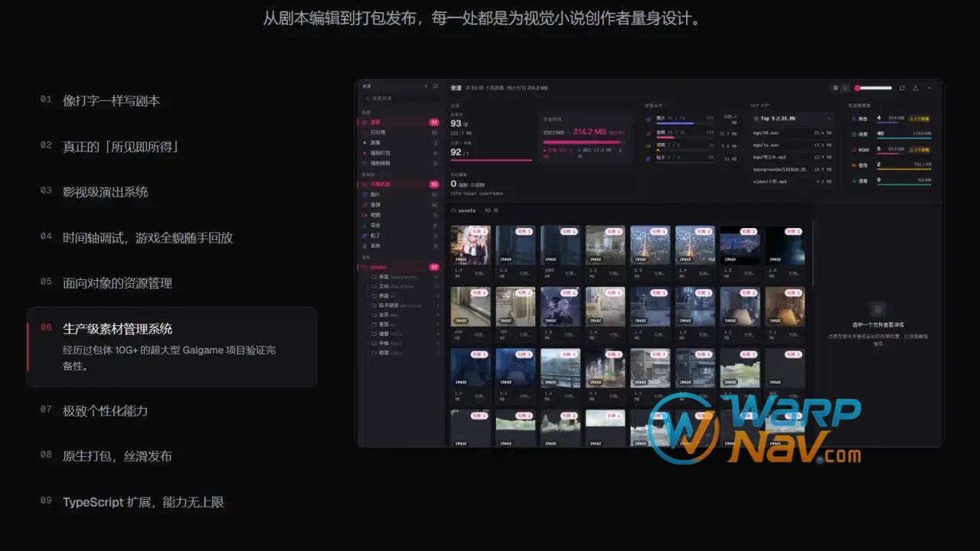980x551 pixels.
Task: Open the first anime girl image thumbnail
Action: click(x=471, y=245)
